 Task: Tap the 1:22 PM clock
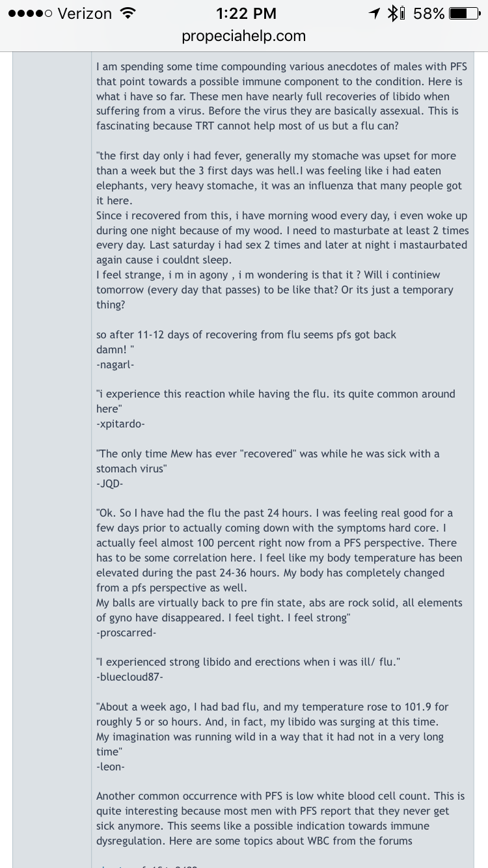[x=245, y=13]
